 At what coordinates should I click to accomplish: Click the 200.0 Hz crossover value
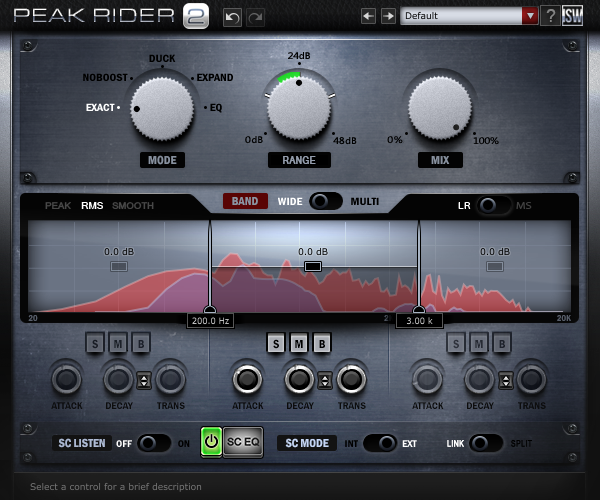click(210, 321)
